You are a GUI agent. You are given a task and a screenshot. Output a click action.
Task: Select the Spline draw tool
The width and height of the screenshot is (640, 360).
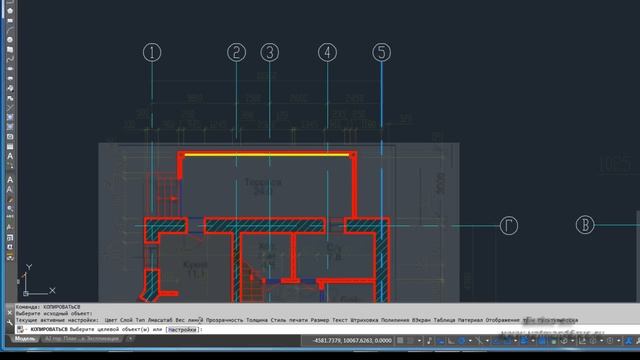click(x=10, y=59)
